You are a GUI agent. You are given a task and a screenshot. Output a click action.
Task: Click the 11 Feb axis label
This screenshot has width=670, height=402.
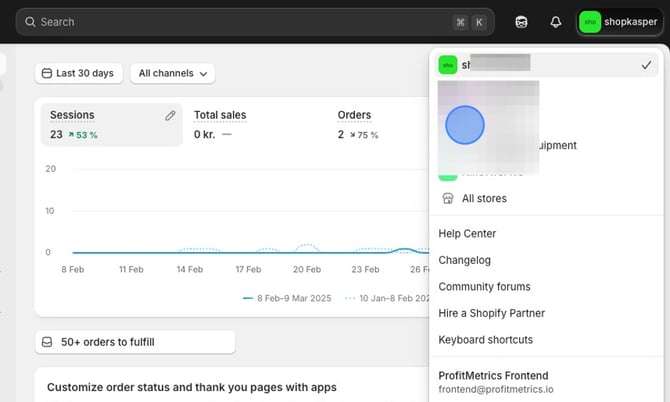pos(131,270)
